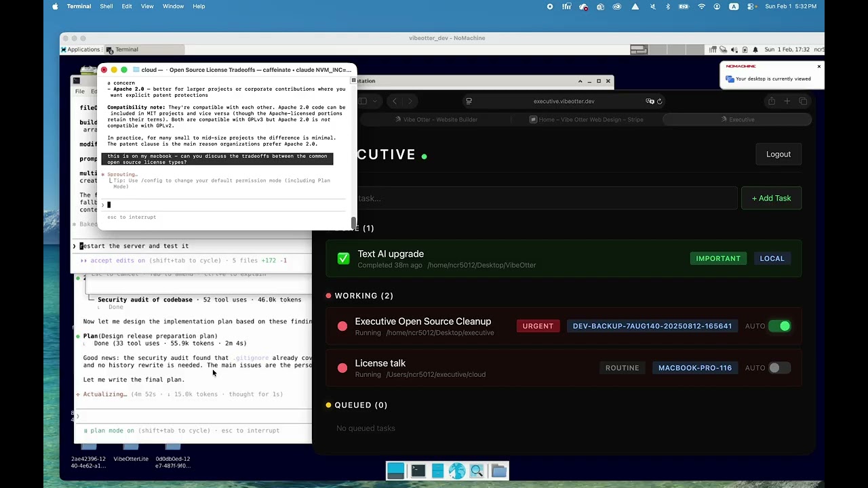Switch to the Vibe Otter – Website Builder tab
The width and height of the screenshot is (868, 488).
click(x=437, y=119)
